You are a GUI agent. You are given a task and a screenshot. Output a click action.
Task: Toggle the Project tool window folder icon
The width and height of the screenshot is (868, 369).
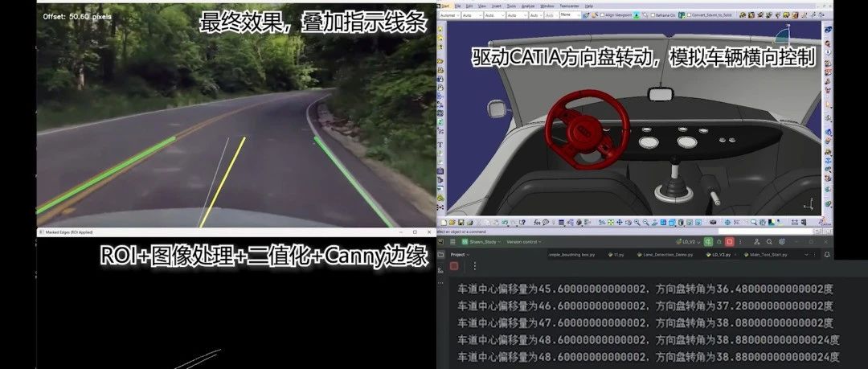(x=440, y=255)
